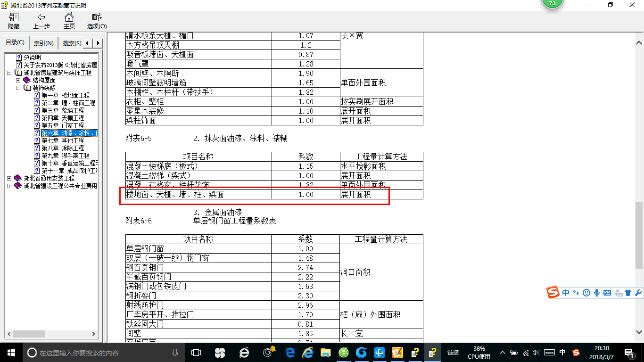
Task: Click the Sogou toolbar microphone icon
Action: coord(597,293)
